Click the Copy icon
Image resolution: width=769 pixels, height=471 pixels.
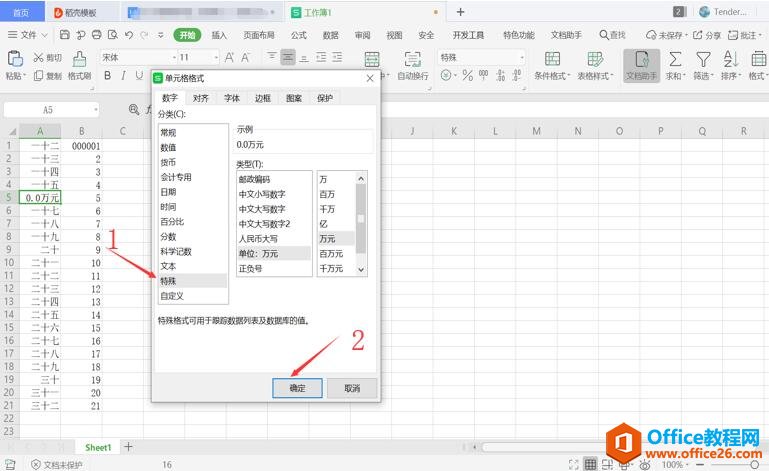pyautogui.click(x=38, y=76)
